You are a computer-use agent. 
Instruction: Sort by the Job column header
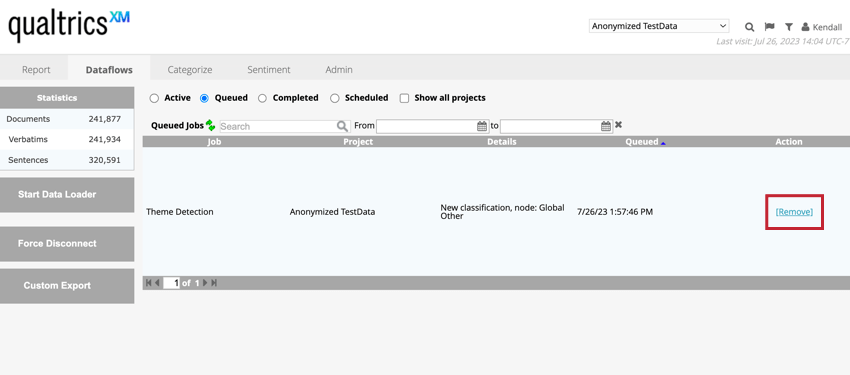click(x=215, y=142)
